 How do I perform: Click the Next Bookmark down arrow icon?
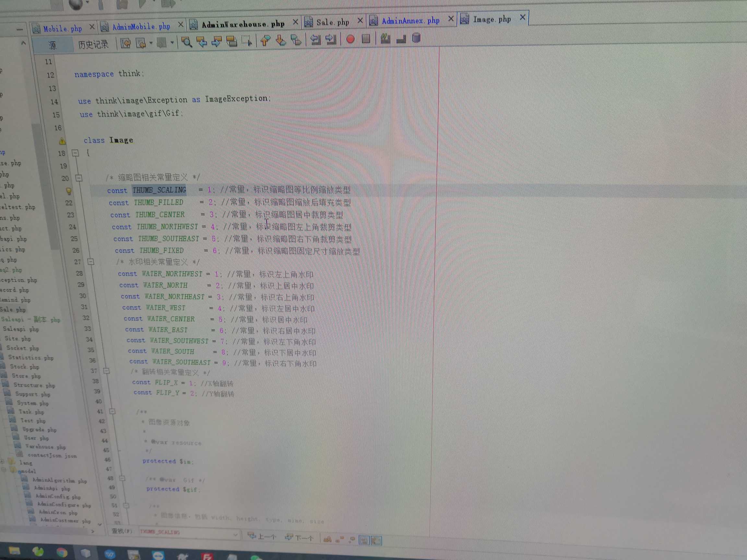click(x=281, y=41)
